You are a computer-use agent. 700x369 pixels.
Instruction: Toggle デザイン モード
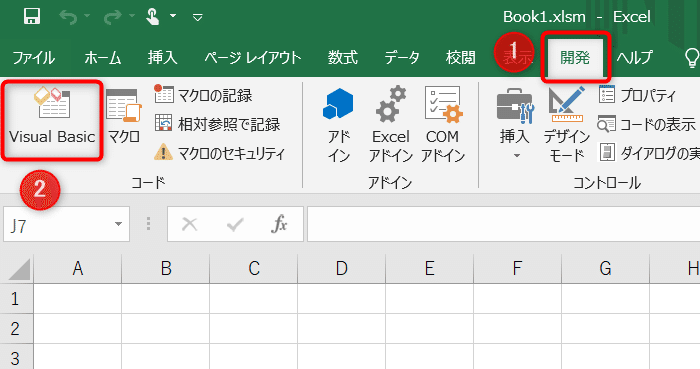pos(567,124)
